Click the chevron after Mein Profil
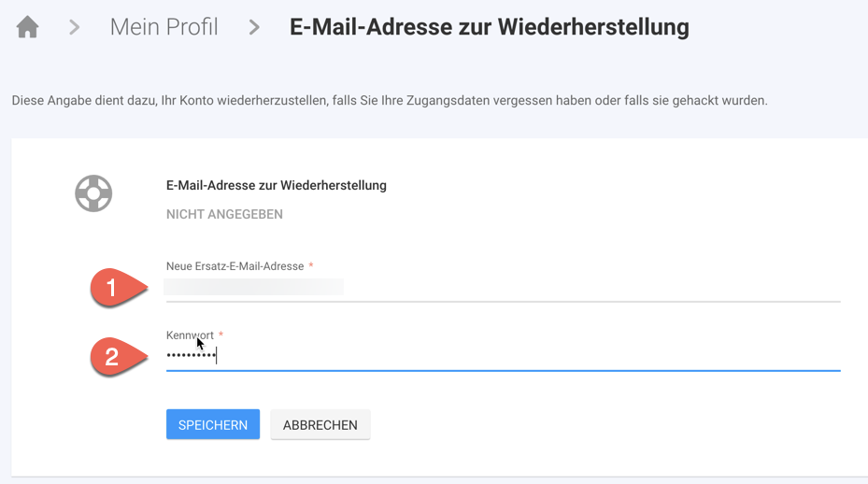Image resolution: width=868 pixels, height=484 pixels. [x=254, y=28]
